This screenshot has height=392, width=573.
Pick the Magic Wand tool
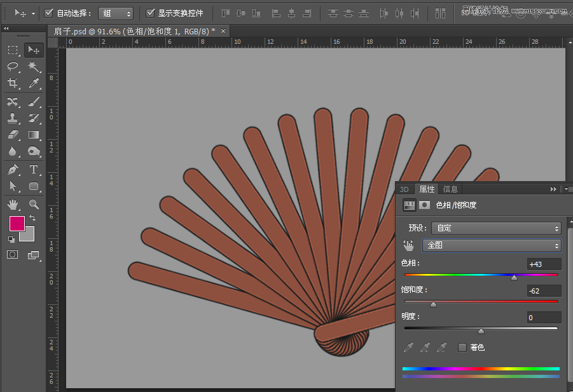point(34,67)
